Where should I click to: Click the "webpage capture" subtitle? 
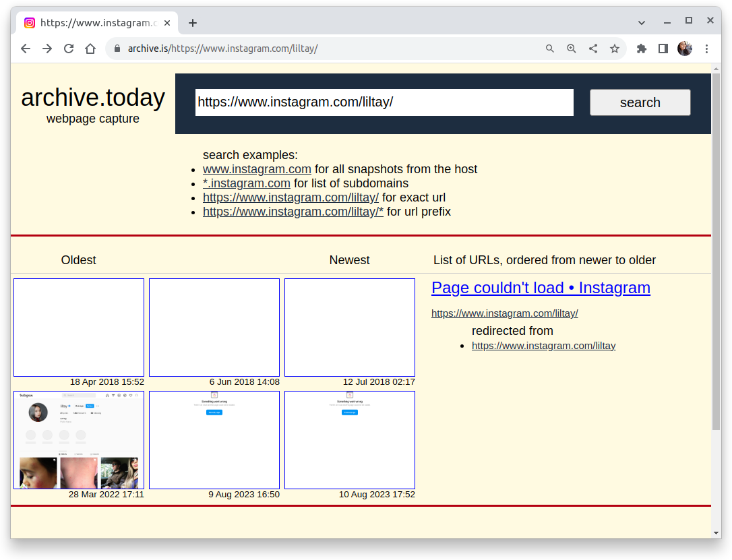(93, 119)
